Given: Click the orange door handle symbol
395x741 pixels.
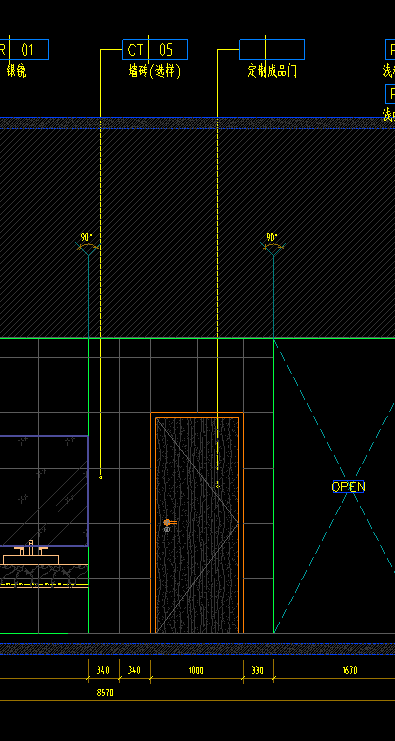Looking at the screenshot, I should tap(169, 522).
